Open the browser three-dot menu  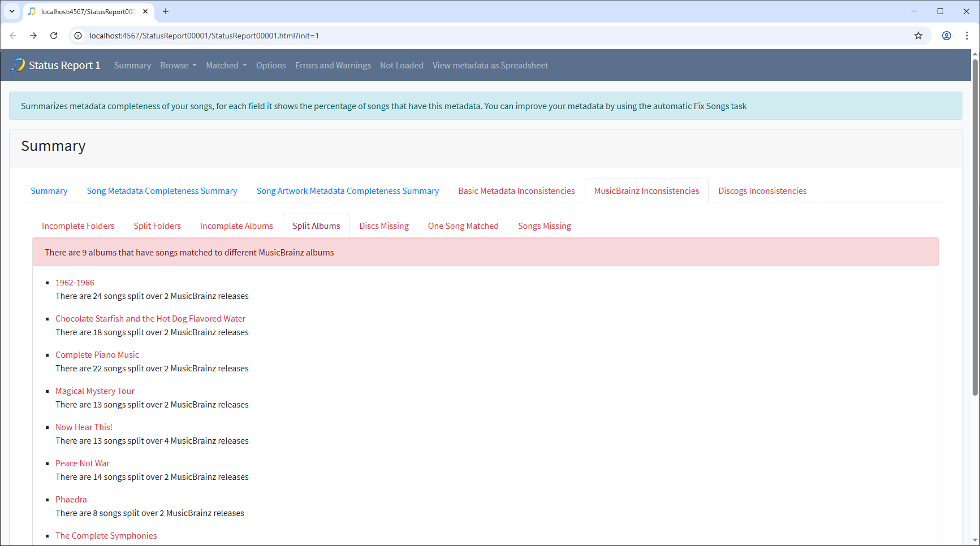967,36
